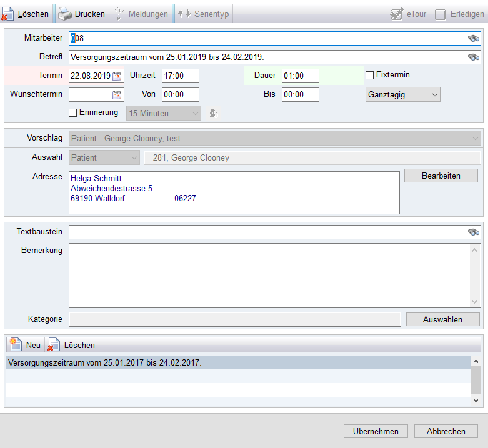Click Neu in the lower list toolbar
This screenshot has width=488, height=448.
(x=26, y=345)
